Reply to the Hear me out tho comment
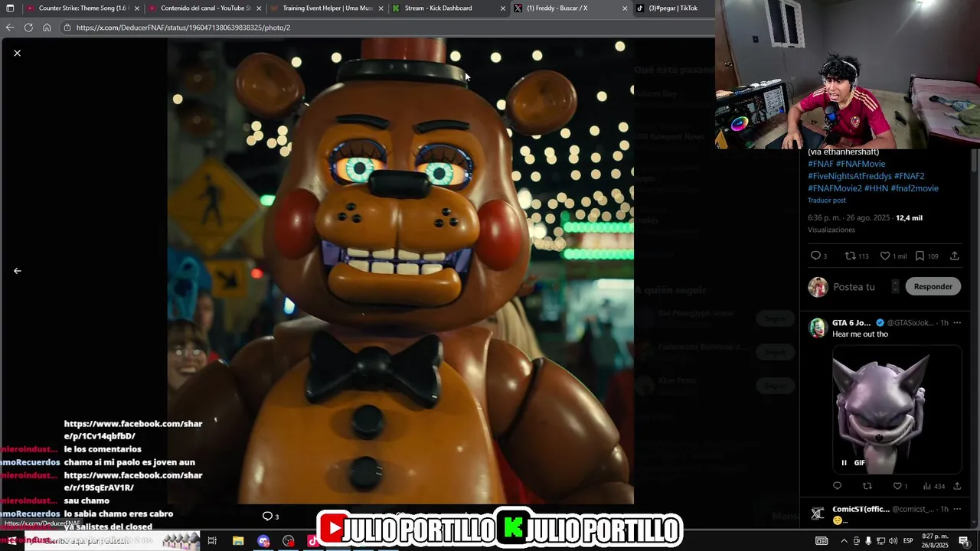 (837, 486)
